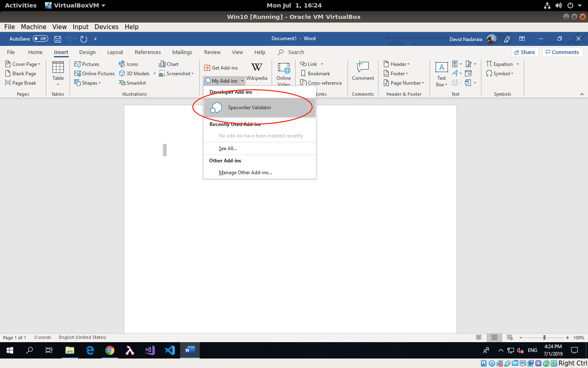Open the VirtualBox Machine menu
This screenshot has height=368, width=588.
[x=33, y=27]
